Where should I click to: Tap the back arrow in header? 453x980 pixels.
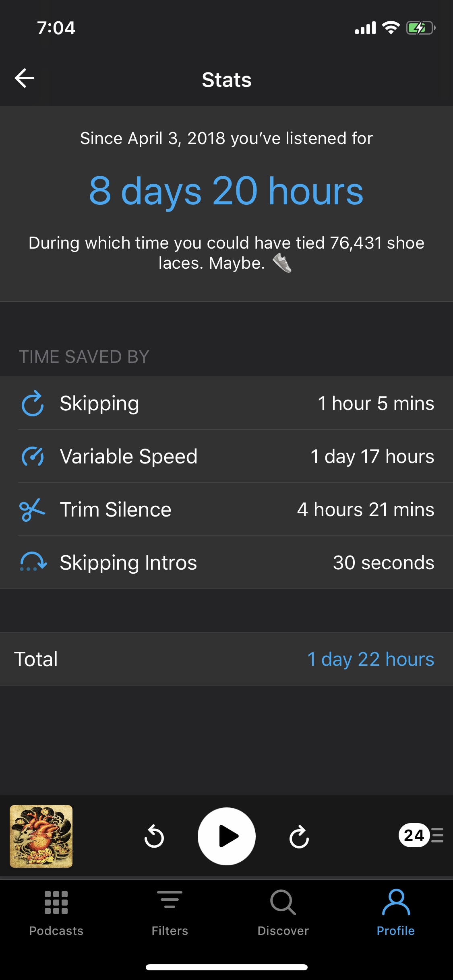pyautogui.click(x=25, y=78)
